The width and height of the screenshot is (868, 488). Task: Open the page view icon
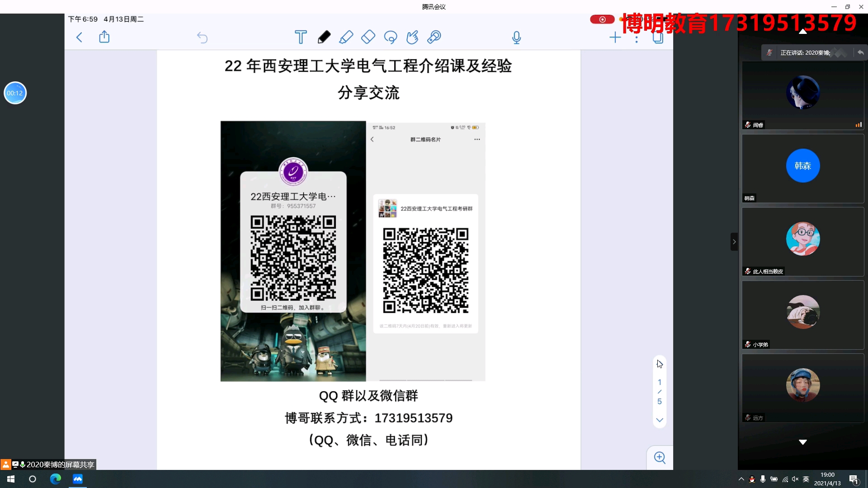658,38
